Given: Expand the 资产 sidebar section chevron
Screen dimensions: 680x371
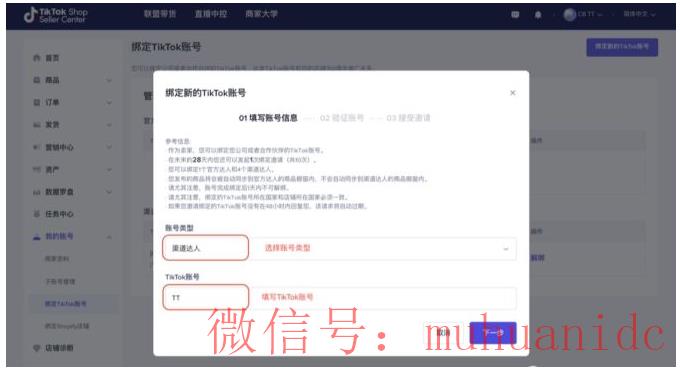Looking at the screenshot, I should pyautogui.click(x=109, y=170).
